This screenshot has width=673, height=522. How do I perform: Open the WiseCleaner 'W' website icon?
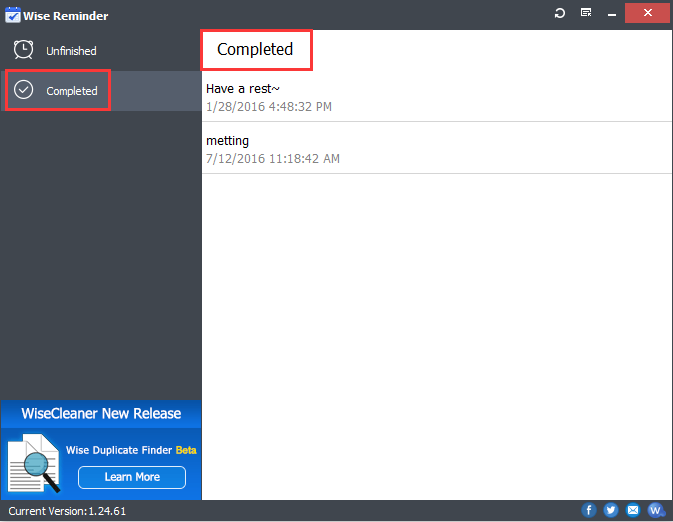(x=656, y=510)
